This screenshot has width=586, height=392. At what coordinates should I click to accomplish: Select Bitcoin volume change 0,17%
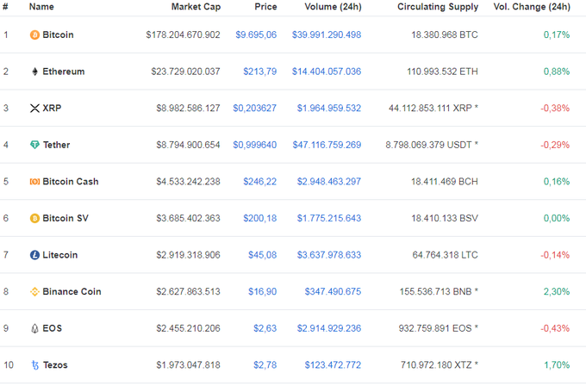click(557, 34)
